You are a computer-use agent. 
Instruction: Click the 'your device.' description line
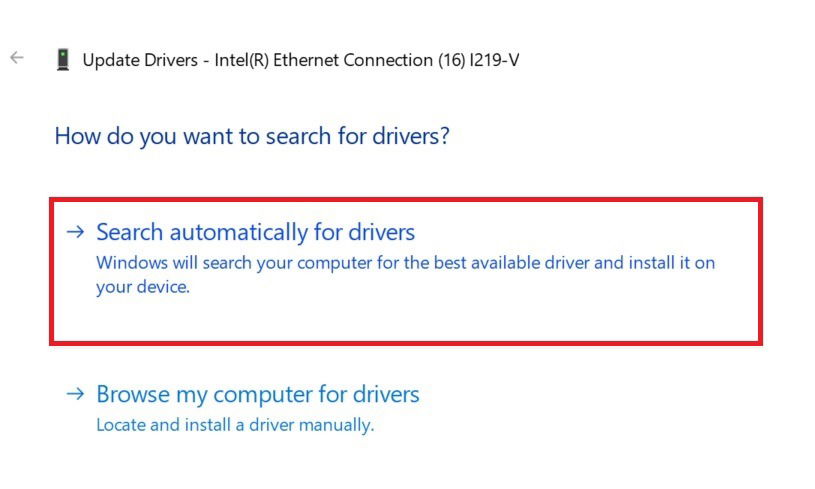coord(143,287)
